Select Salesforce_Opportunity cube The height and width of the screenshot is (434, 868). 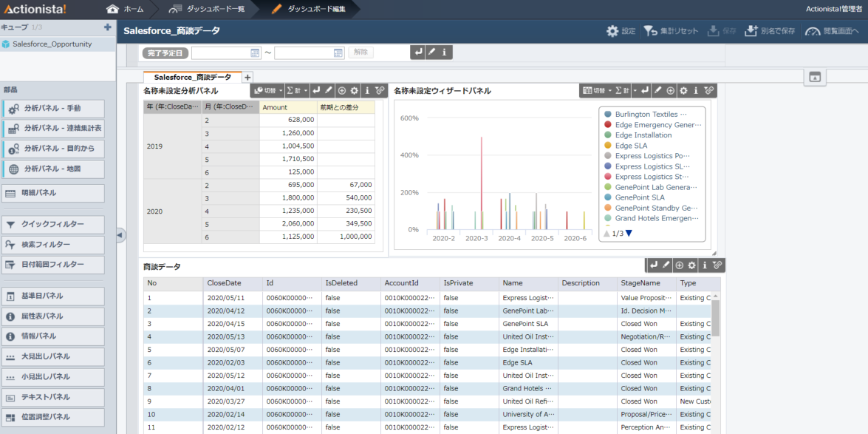(58, 44)
